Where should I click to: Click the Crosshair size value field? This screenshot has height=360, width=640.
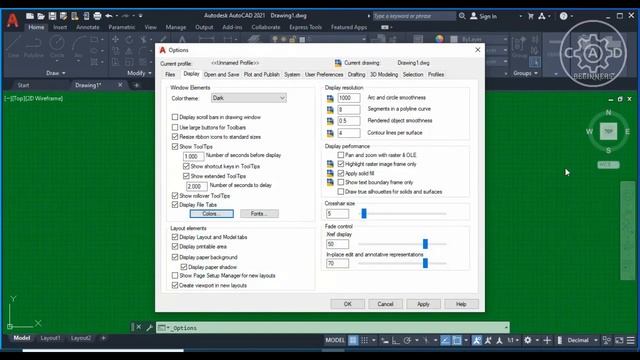click(338, 214)
